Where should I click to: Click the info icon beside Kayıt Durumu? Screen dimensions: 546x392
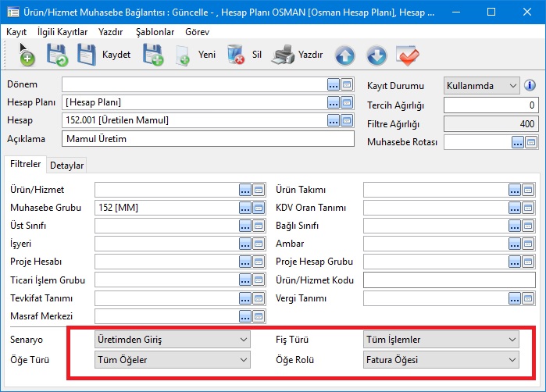pyautogui.click(x=529, y=85)
